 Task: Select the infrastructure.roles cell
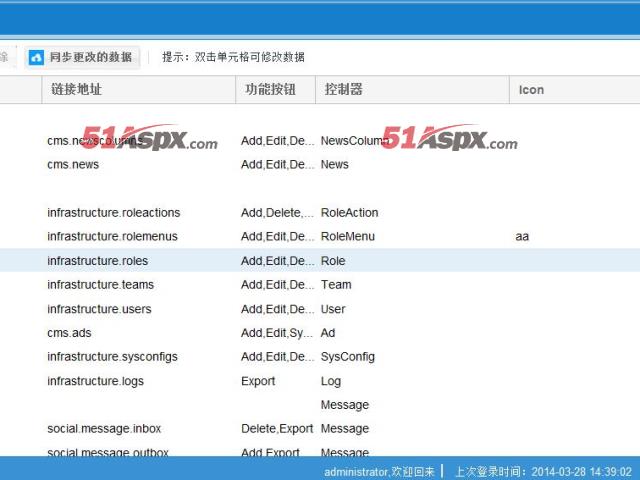[98, 261]
